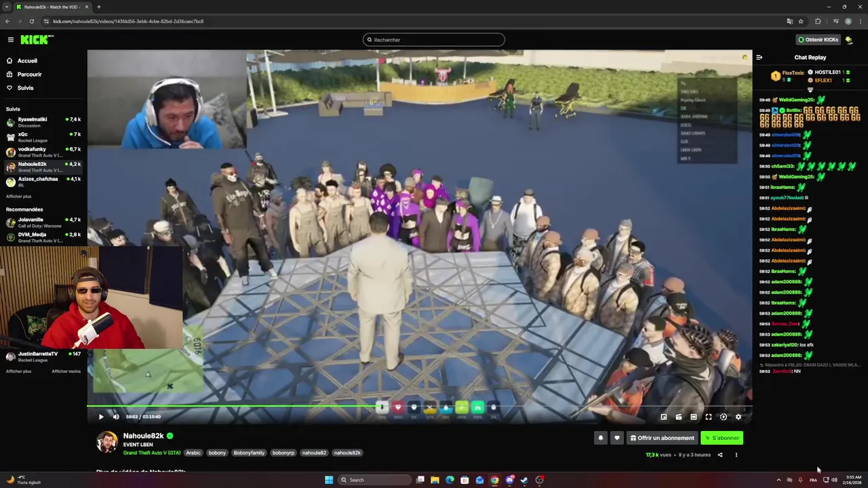This screenshot has width=868, height=488.
Task: Click Obtenir KICKs button
Action: [818, 40]
